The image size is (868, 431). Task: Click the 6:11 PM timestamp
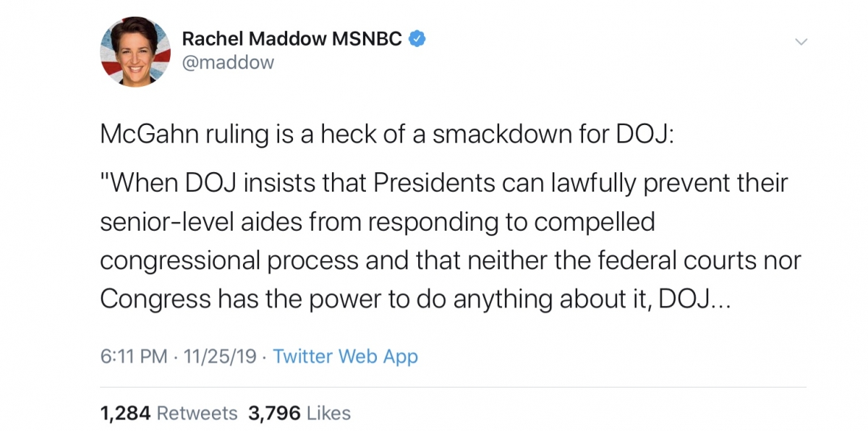click(x=134, y=357)
